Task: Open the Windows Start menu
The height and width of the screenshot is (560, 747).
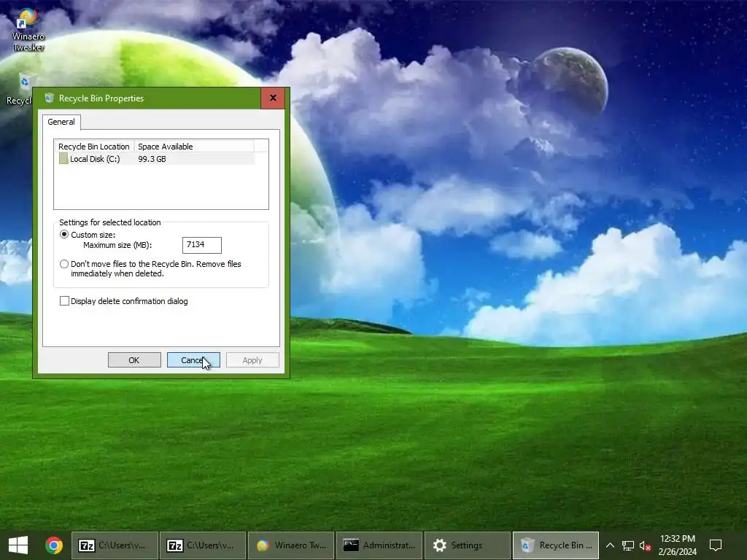Action: click(x=18, y=545)
